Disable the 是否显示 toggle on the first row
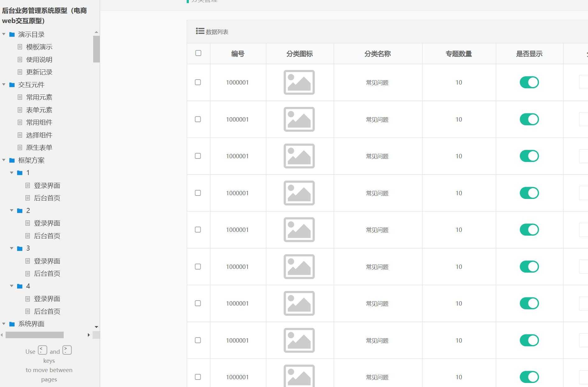Screen dimensions: 588x387 pos(529,82)
